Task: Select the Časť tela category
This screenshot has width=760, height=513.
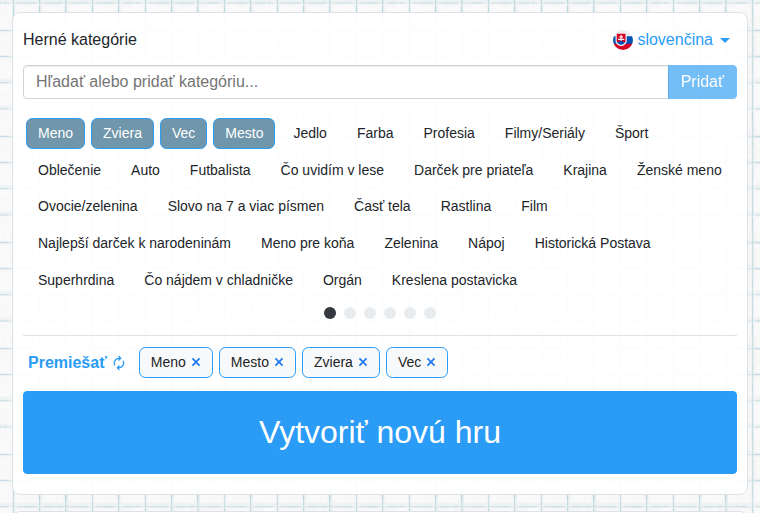Action: pos(382,207)
